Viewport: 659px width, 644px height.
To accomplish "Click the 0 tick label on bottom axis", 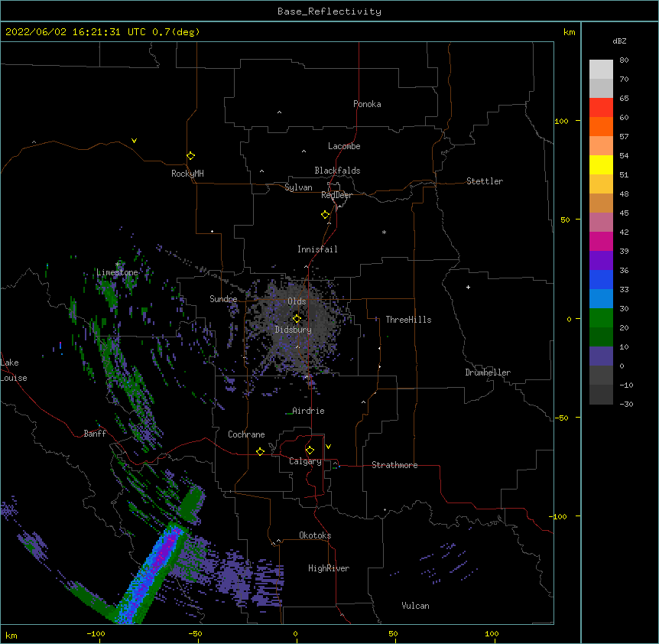I will point(295,633).
